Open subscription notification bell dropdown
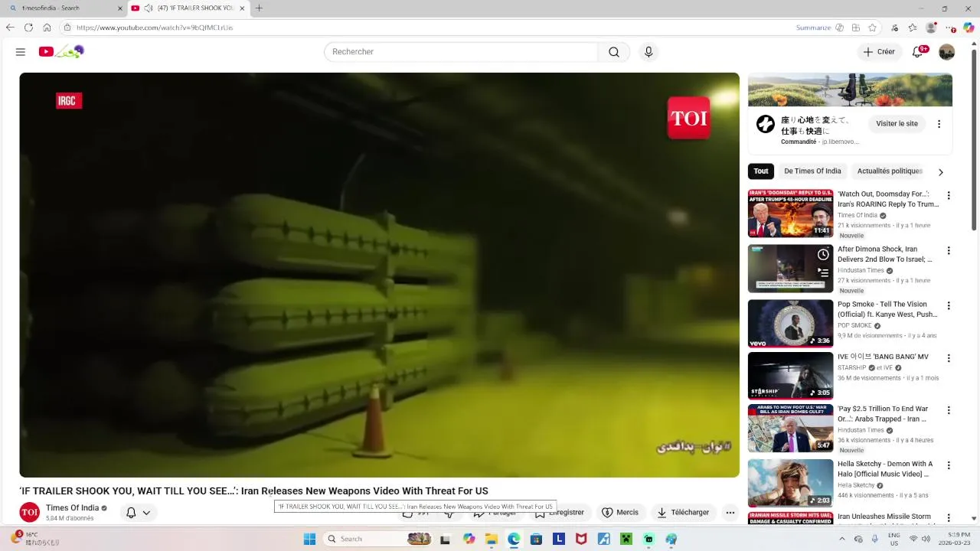This screenshot has width=980, height=551. pyautogui.click(x=139, y=513)
